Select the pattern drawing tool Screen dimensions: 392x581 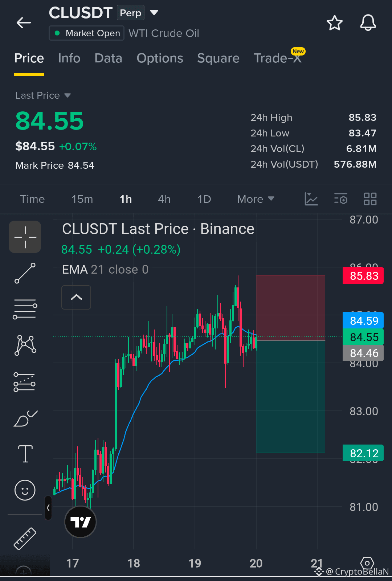(25, 345)
